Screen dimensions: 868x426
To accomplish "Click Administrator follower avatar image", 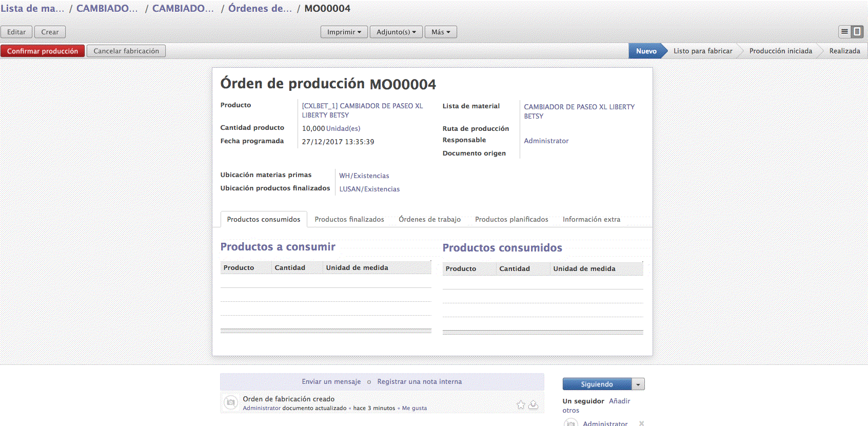I will [570, 423].
